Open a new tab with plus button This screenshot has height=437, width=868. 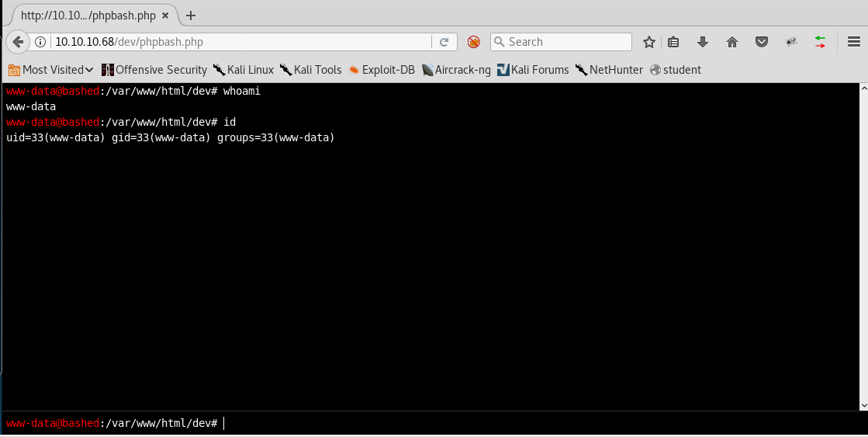191,16
